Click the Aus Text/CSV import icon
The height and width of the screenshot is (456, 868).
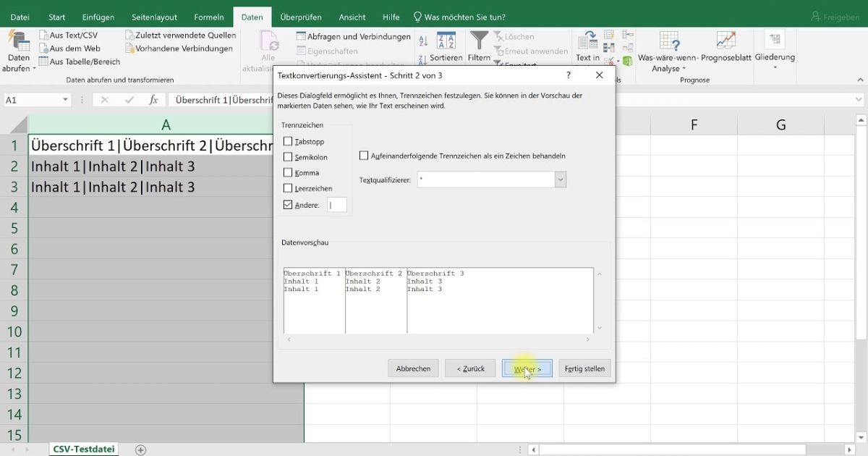pyautogui.click(x=44, y=35)
